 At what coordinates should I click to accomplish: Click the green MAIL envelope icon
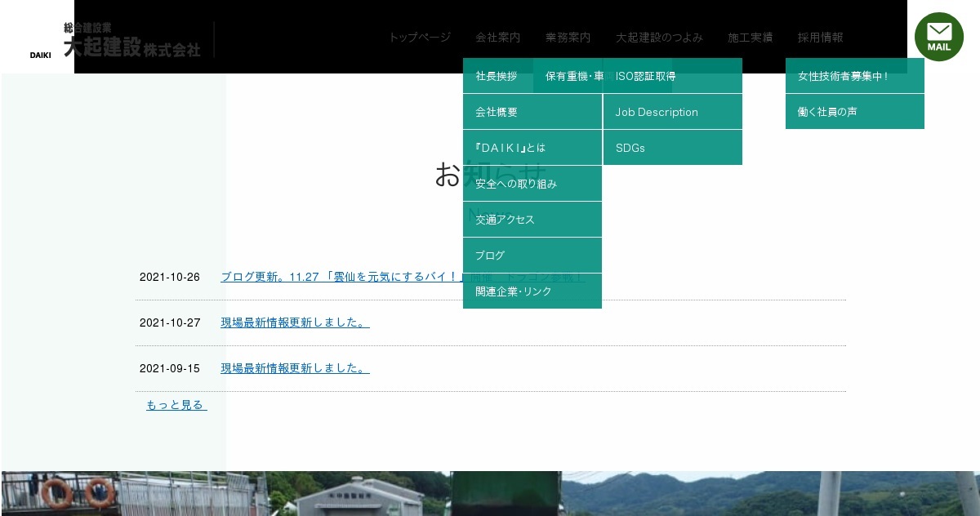click(x=939, y=37)
